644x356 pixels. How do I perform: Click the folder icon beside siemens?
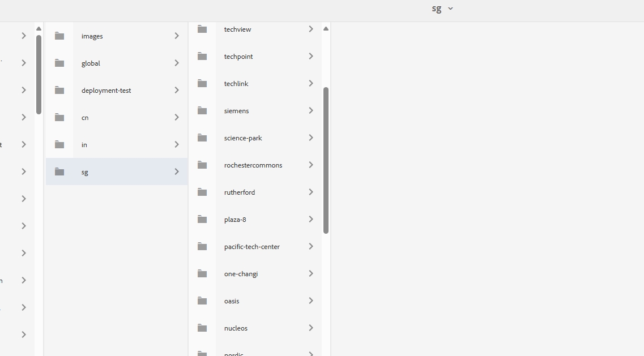pyautogui.click(x=202, y=111)
